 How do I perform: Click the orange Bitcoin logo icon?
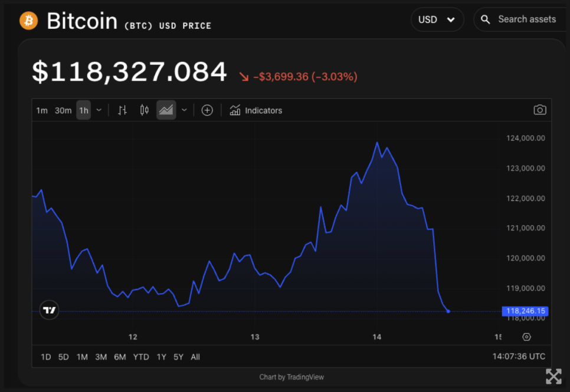tap(29, 21)
